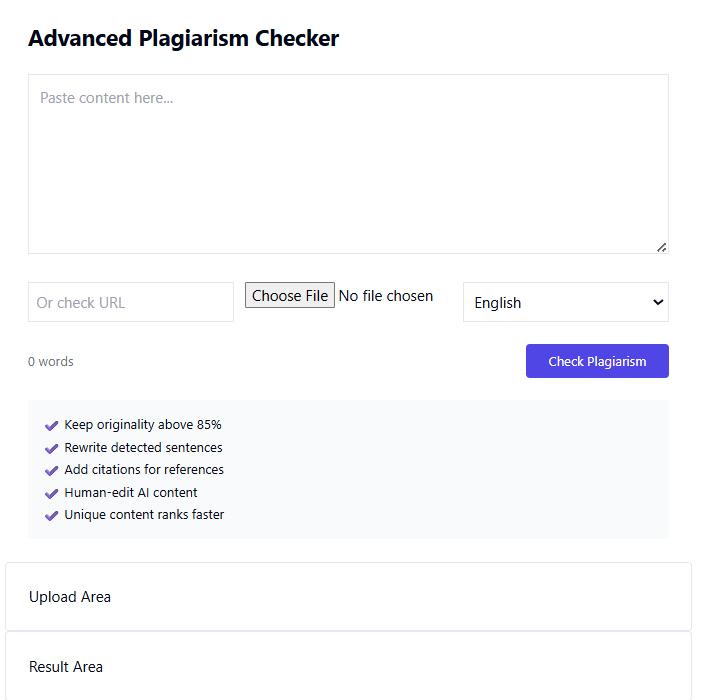The height and width of the screenshot is (700, 702).
Task: Focus the "Or check URL" field
Action: [x=131, y=302]
